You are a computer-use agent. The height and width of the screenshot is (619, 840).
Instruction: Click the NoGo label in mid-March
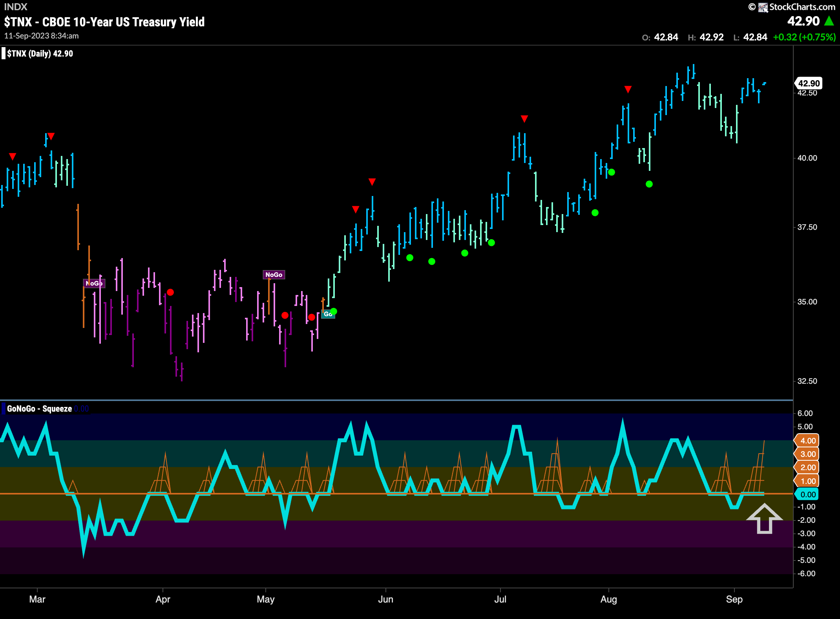(94, 283)
